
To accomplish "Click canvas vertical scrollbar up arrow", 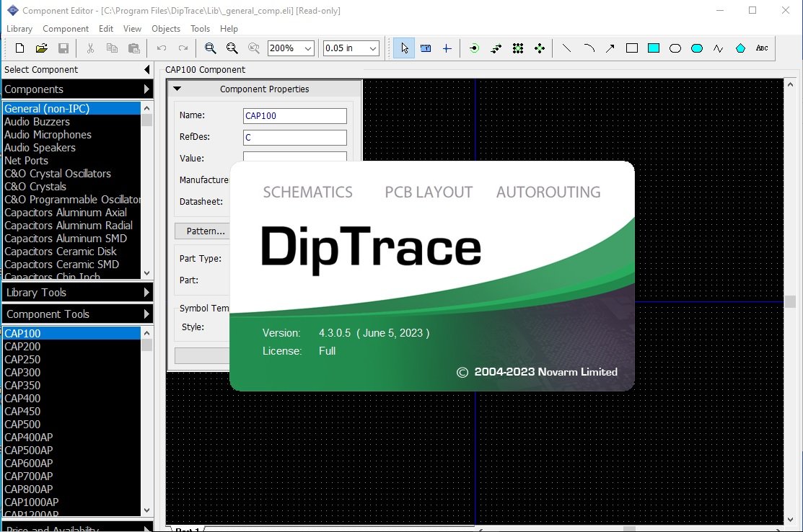I will (790, 84).
